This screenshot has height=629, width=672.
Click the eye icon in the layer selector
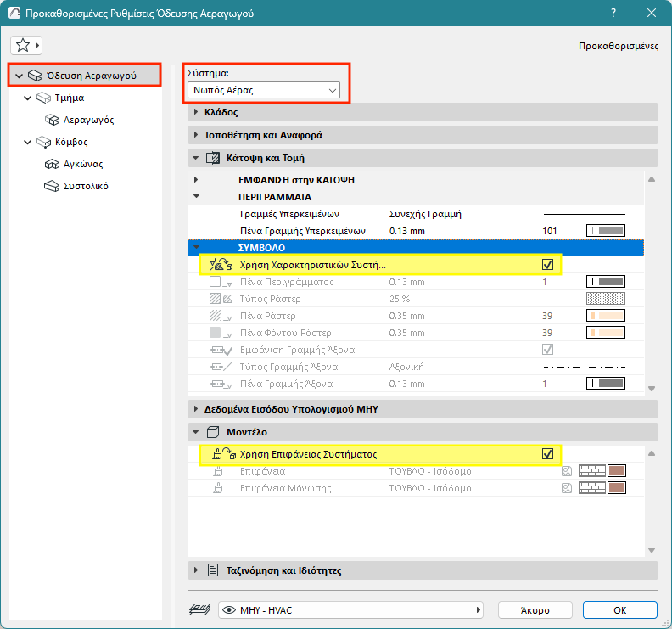(x=229, y=610)
